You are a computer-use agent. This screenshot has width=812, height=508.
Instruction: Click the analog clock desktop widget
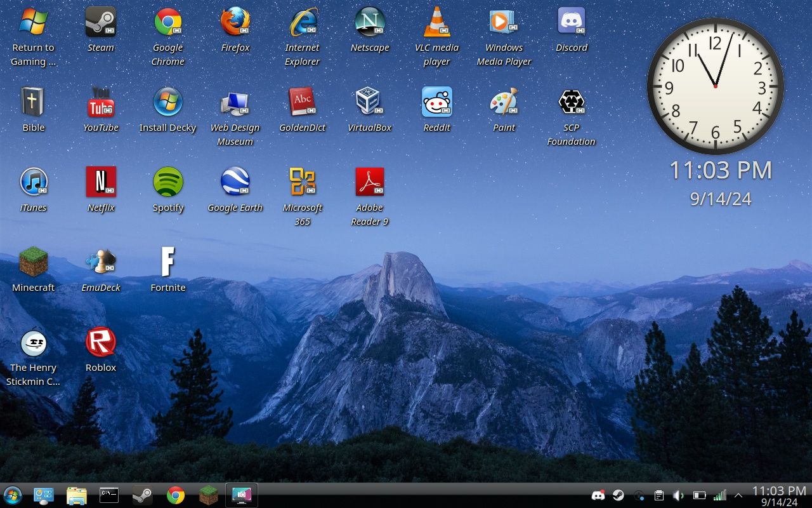click(716, 86)
